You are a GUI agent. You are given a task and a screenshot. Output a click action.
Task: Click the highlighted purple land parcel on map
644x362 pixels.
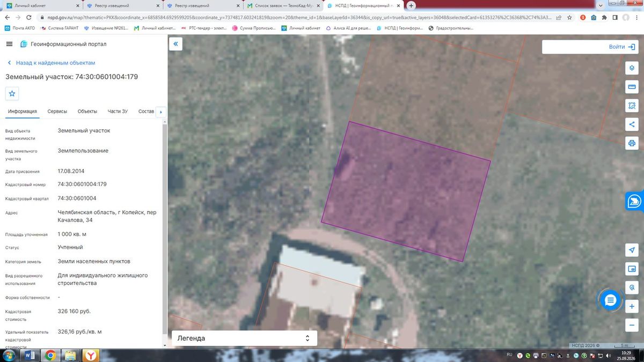pyautogui.click(x=406, y=191)
